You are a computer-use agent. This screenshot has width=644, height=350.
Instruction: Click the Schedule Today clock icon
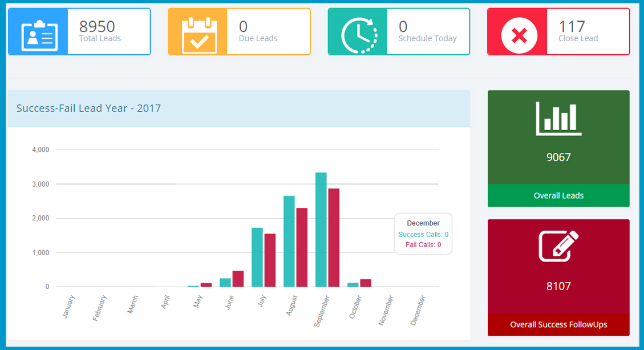(357, 32)
